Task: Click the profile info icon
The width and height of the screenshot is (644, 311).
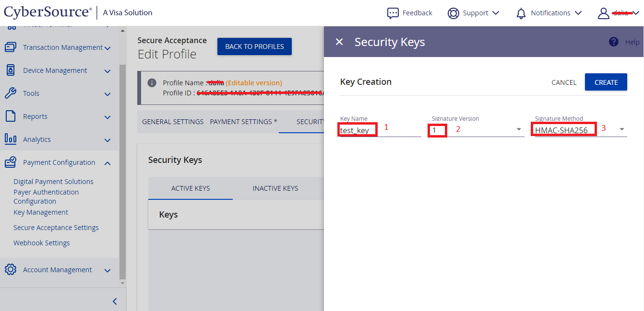Action: pyautogui.click(x=152, y=82)
